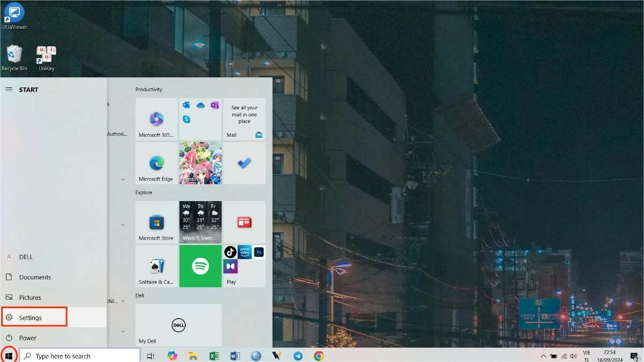Launch Photoshop from the Play group

pos(258,252)
